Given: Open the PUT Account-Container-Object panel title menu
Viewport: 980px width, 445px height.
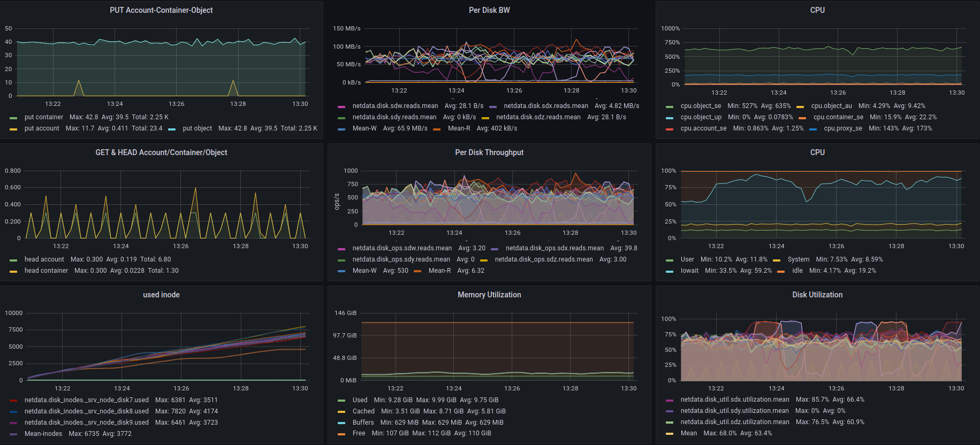Looking at the screenshot, I should 161,10.
